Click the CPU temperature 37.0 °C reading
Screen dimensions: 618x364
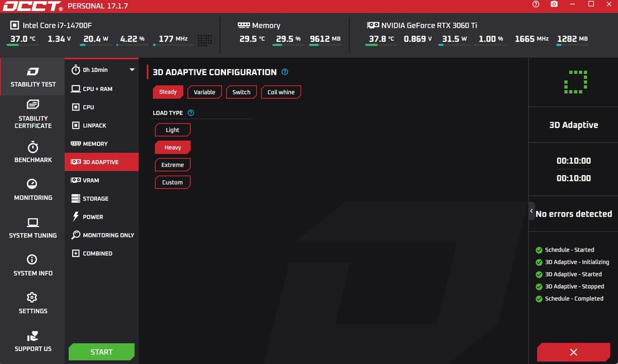(x=23, y=39)
